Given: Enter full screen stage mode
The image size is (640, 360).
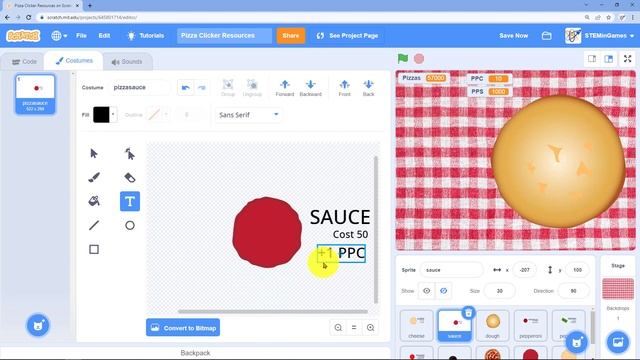Looking at the screenshot, I should click(x=627, y=59).
